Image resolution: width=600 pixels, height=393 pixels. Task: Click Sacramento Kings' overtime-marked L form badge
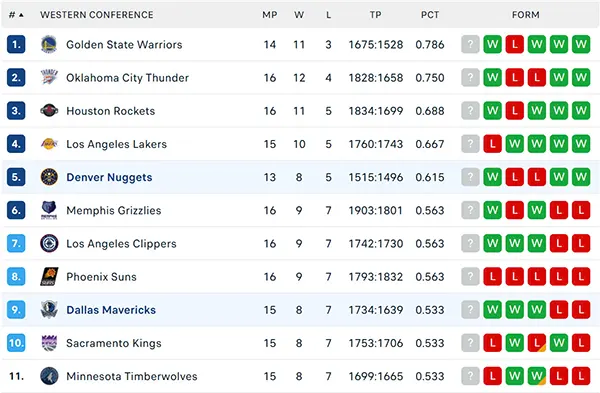click(536, 343)
